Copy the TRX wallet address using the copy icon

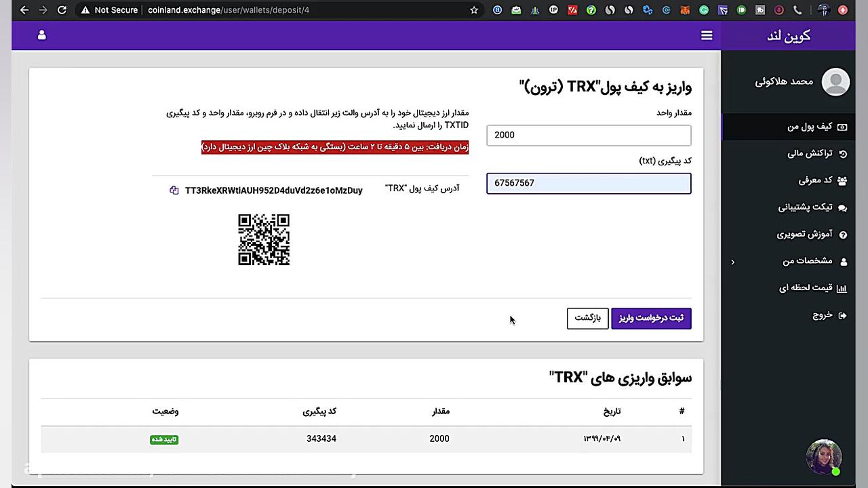tap(174, 190)
